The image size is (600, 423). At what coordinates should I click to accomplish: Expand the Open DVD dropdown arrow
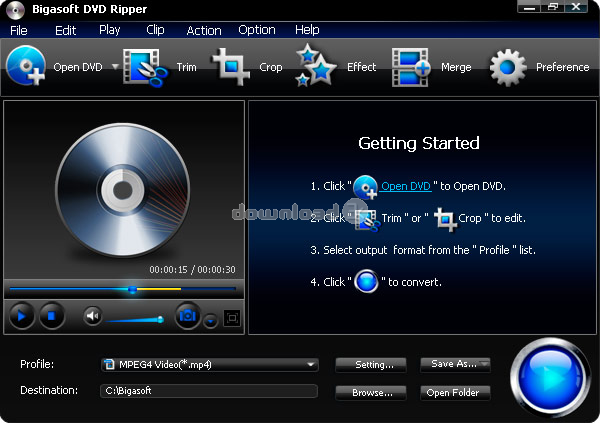click(x=115, y=67)
